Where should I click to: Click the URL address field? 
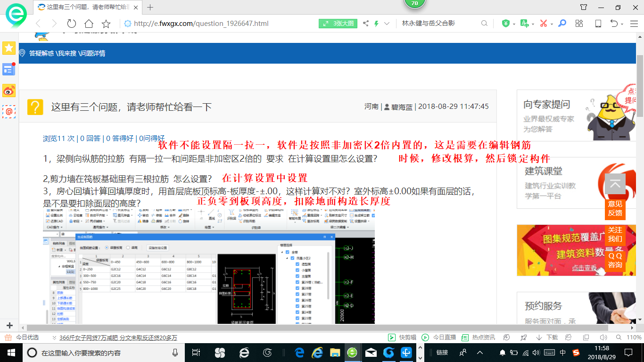pyautogui.click(x=201, y=24)
